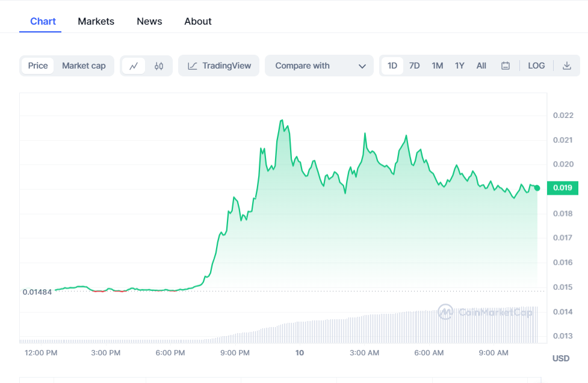The image size is (588, 383).
Task: Switch to candlestick chart view
Action: point(159,66)
